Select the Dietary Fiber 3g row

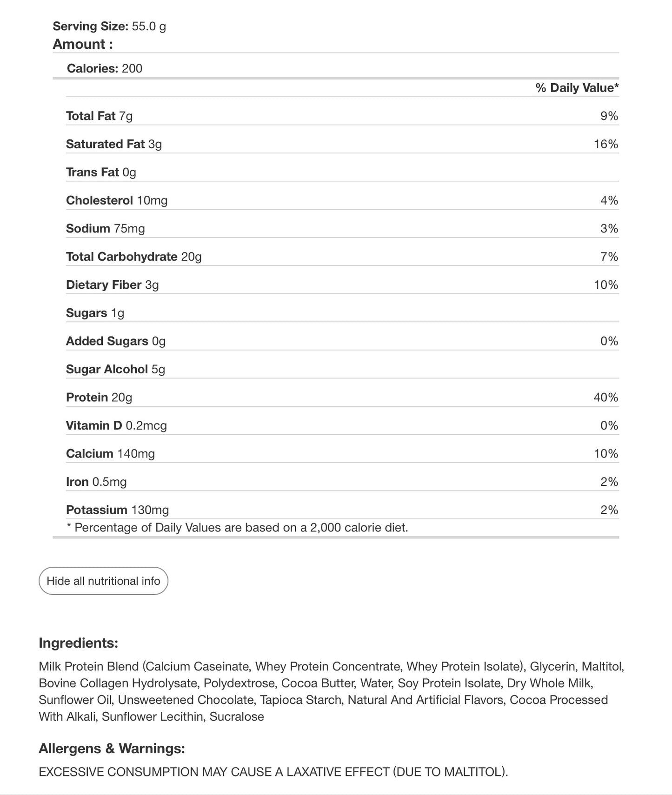342,285
